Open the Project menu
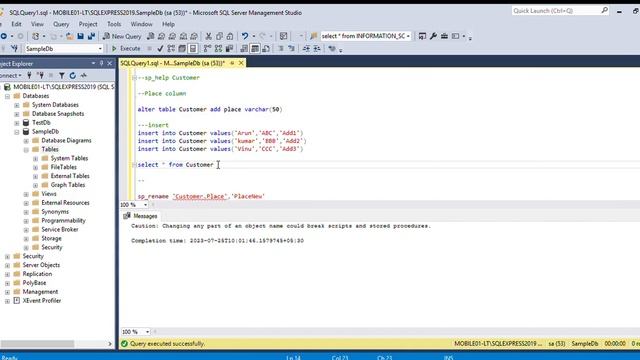 point(88,24)
